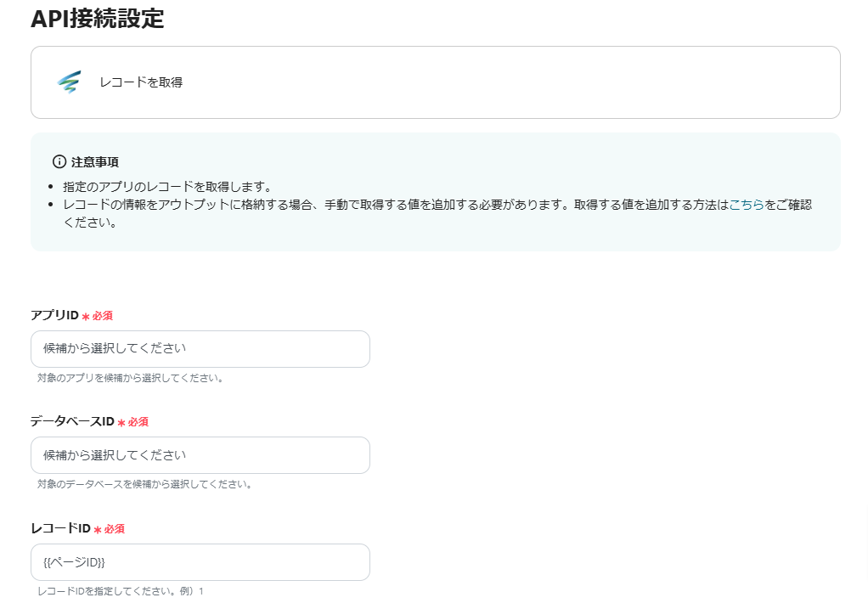Click the レコードを取得 action card

coord(436,82)
